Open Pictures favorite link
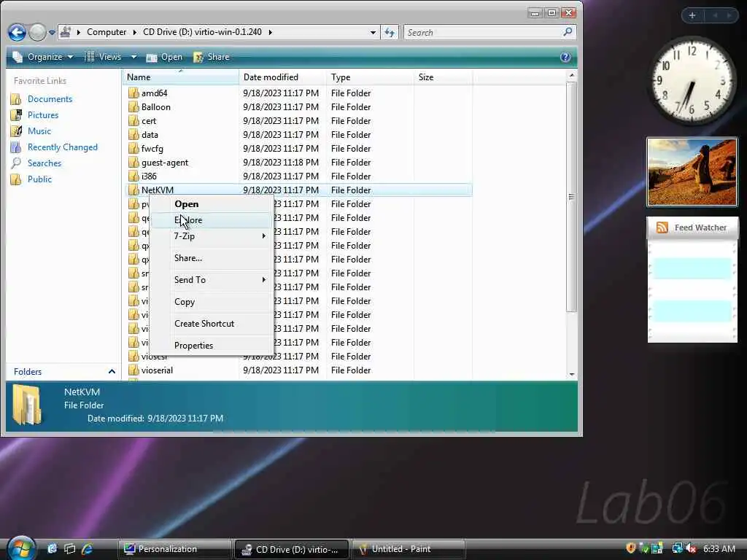The image size is (747, 560). (x=43, y=114)
